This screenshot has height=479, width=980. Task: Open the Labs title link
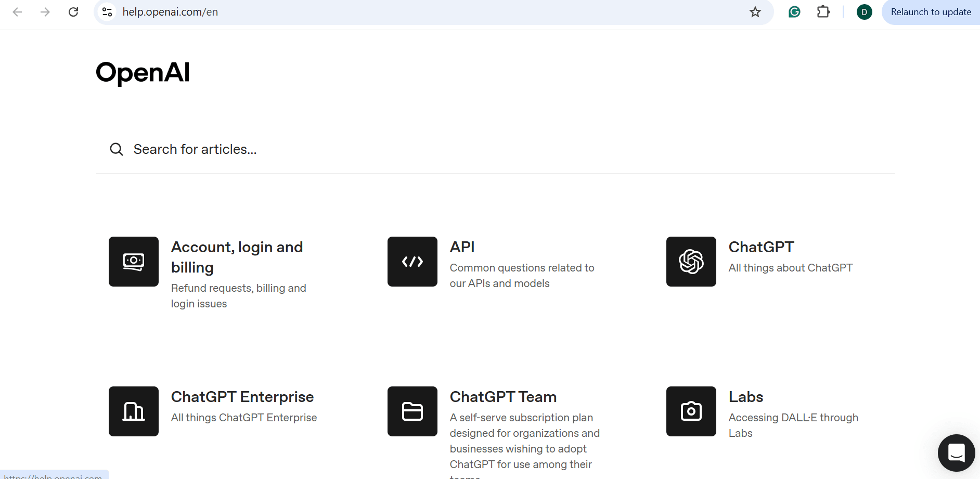[x=746, y=397]
